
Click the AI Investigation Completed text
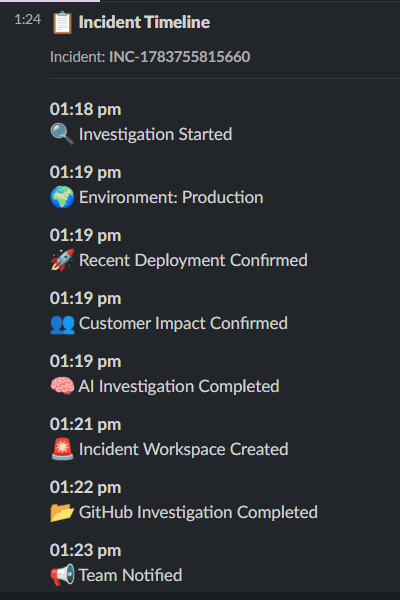[179, 386]
